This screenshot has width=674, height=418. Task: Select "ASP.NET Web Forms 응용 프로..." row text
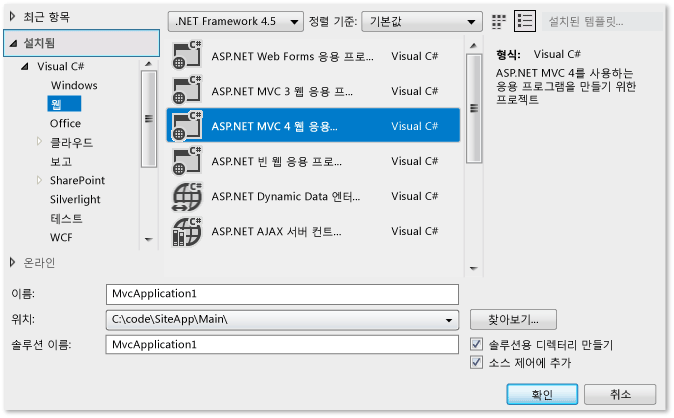[x=292, y=56]
